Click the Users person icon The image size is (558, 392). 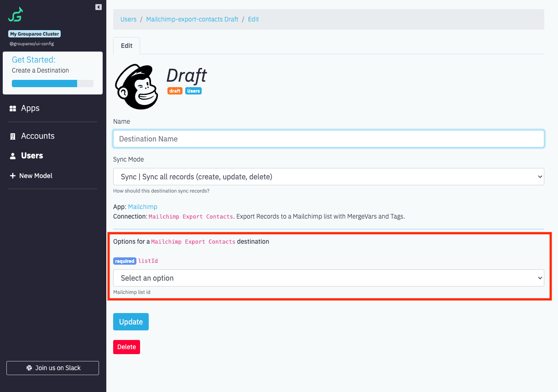tap(13, 156)
